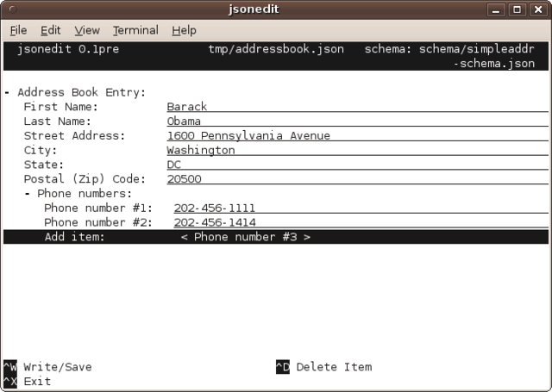552x392 pixels.
Task: Click the ^D Delete Item shortcut
Action: pyautogui.click(x=324, y=367)
